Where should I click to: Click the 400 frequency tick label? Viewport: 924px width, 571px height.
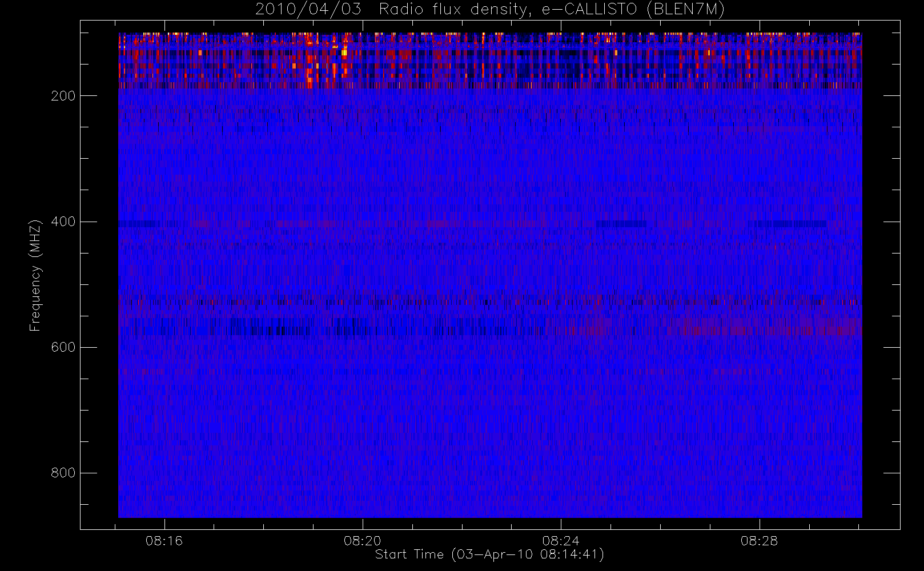click(63, 222)
